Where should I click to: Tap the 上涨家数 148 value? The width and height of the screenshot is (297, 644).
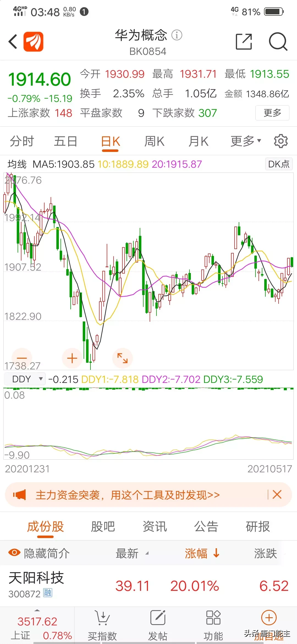63,113
